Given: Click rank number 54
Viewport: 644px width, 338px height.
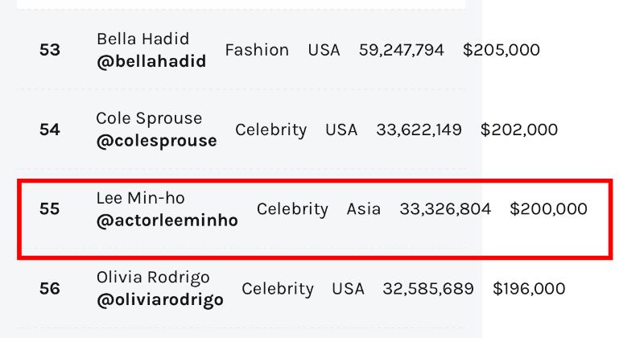Looking at the screenshot, I should (50, 130).
